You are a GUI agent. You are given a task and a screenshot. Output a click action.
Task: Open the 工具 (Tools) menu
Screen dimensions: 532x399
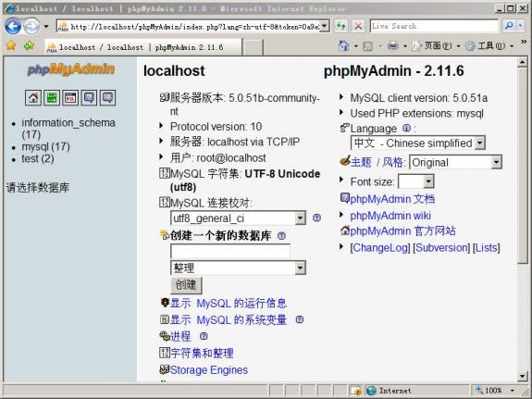pos(489,46)
